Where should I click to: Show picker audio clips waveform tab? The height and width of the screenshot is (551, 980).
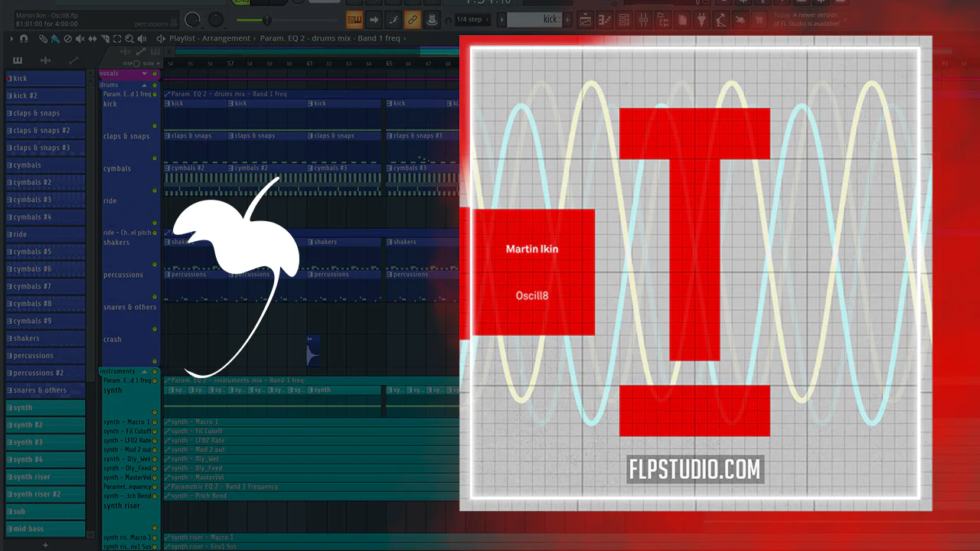point(45,60)
